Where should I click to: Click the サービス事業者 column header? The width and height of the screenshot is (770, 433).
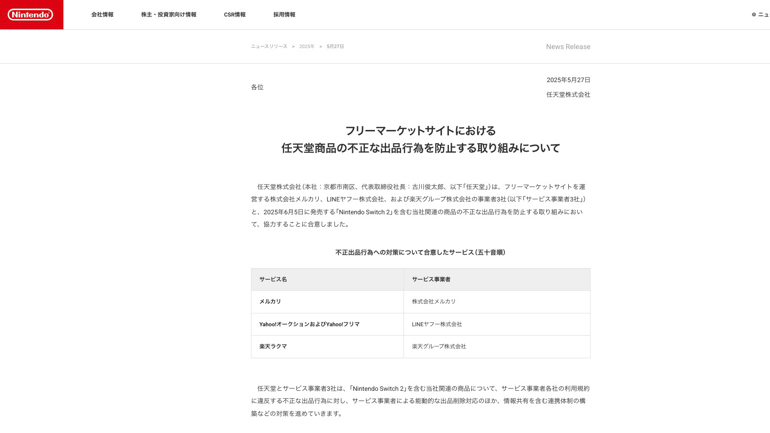[x=497, y=279]
